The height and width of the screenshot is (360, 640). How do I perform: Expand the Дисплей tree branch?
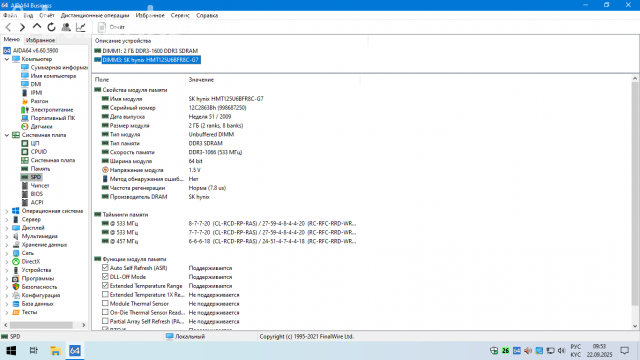click(7, 228)
